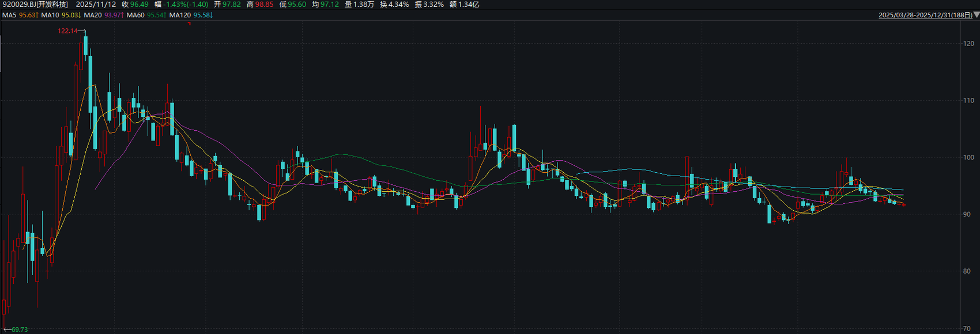Click the tallest candlestick at the 122.14 peak

coord(85,46)
